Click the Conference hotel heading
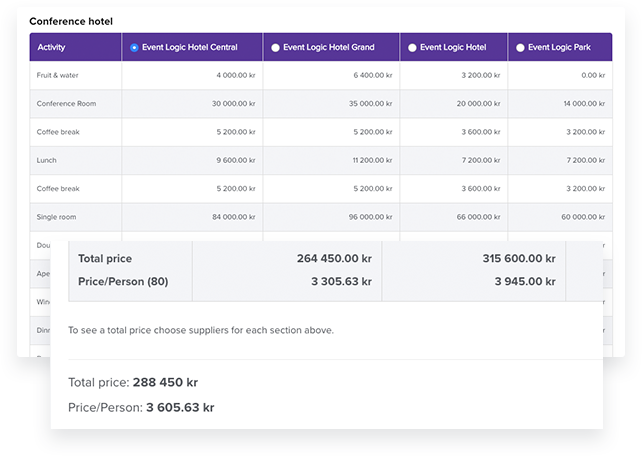642x456 pixels. click(x=71, y=21)
